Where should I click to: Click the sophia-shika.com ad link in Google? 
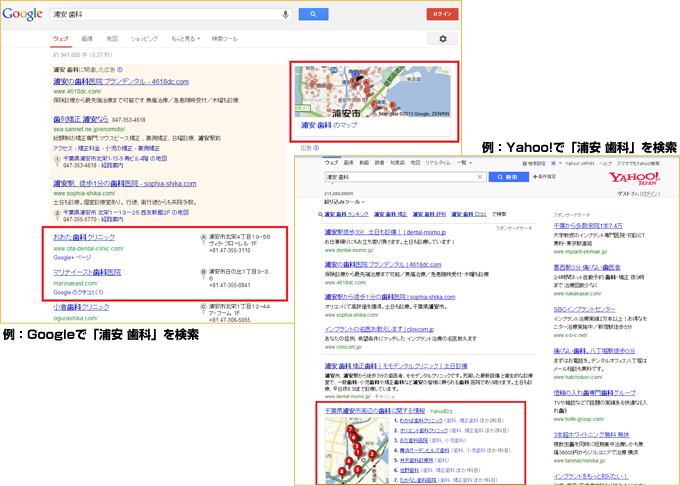pos(125,183)
